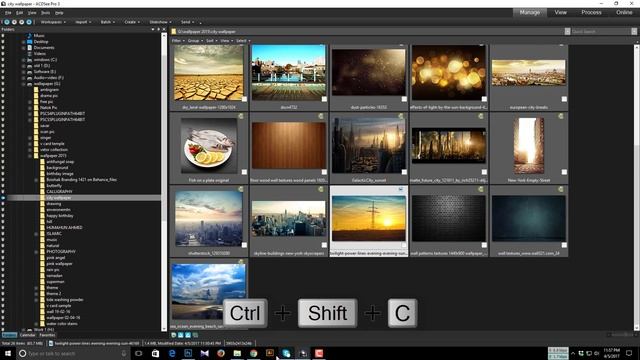The image size is (640, 360).
Task: Click the Software (E:) drive icon
Action: click(x=29, y=72)
